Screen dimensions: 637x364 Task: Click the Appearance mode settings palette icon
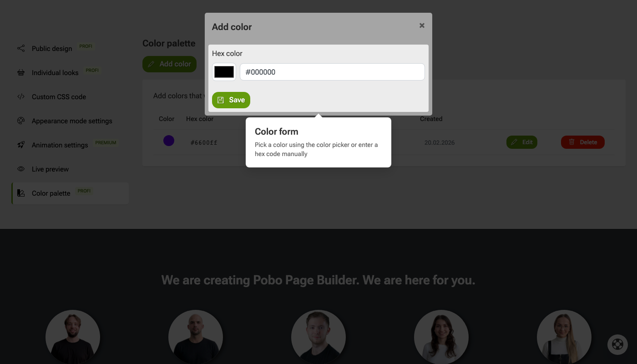[x=21, y=121]
